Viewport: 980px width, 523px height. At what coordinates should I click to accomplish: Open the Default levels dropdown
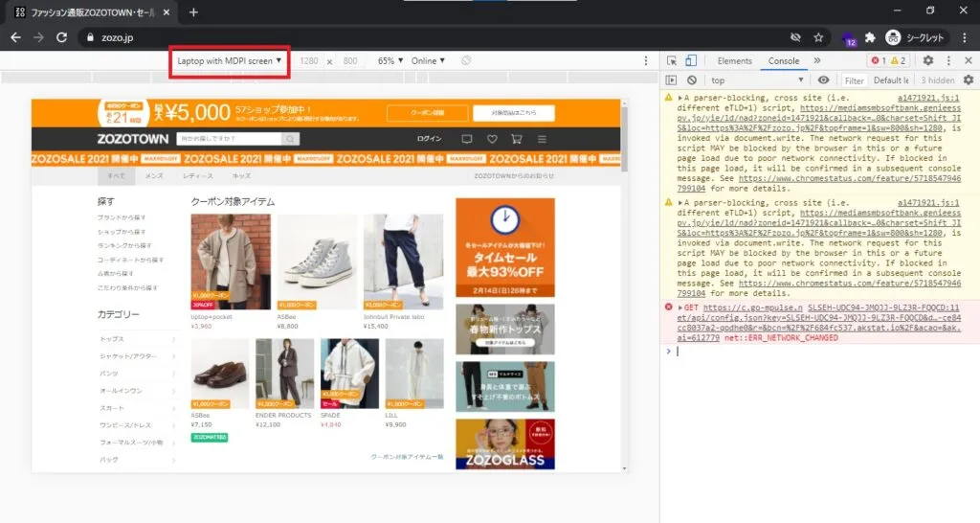coord(891,80)
